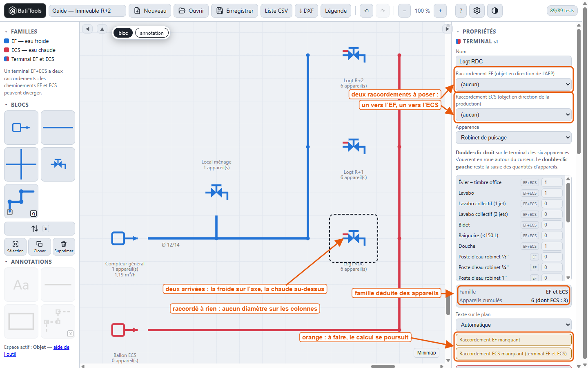The image size is (588, 368).
Task: Click the red ECS eau chaude swatch
Action: coord(7,50)
